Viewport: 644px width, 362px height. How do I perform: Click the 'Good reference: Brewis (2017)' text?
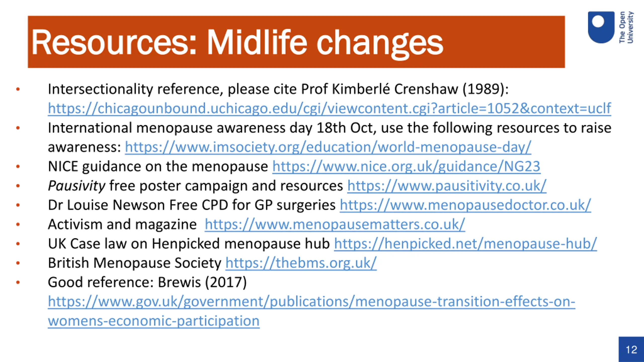(x=147, y=282)
